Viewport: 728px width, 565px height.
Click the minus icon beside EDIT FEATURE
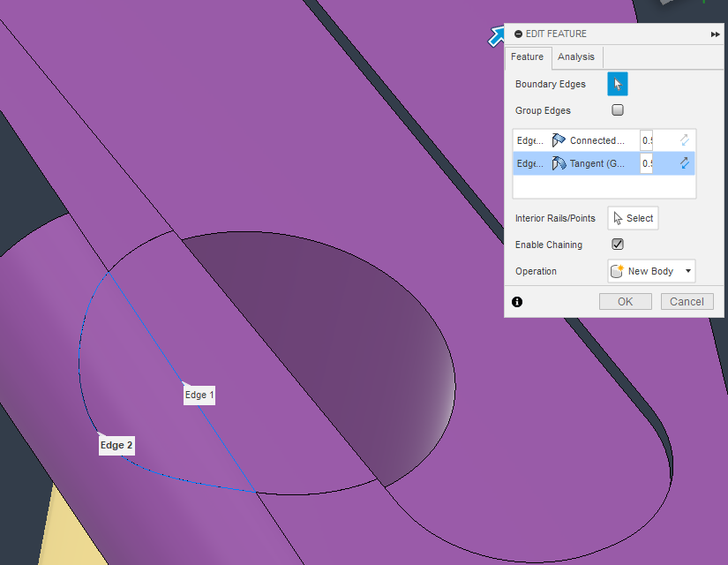pos(518,34)
